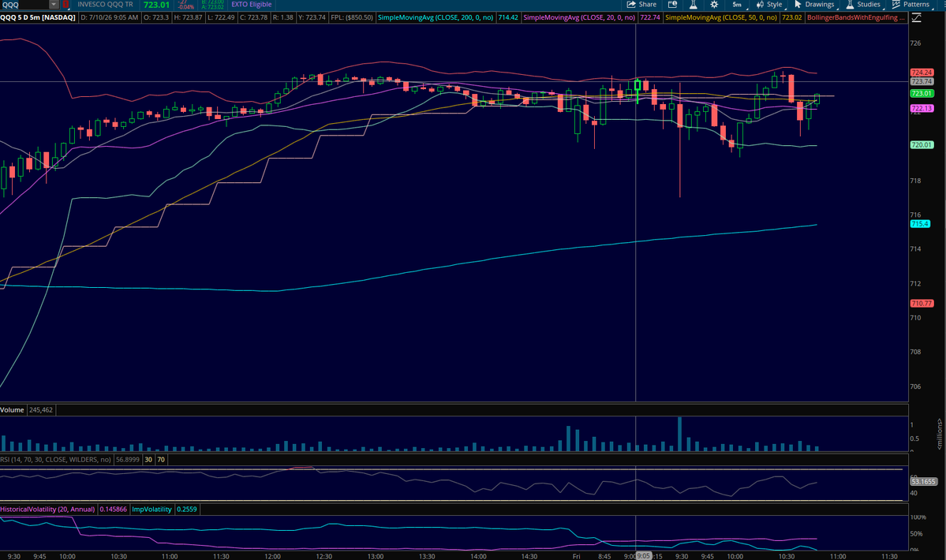
Task: Click the RSI (14, 70, 30, CLOSE, WILDERS, no) label
Action: [x=56, y=459]
